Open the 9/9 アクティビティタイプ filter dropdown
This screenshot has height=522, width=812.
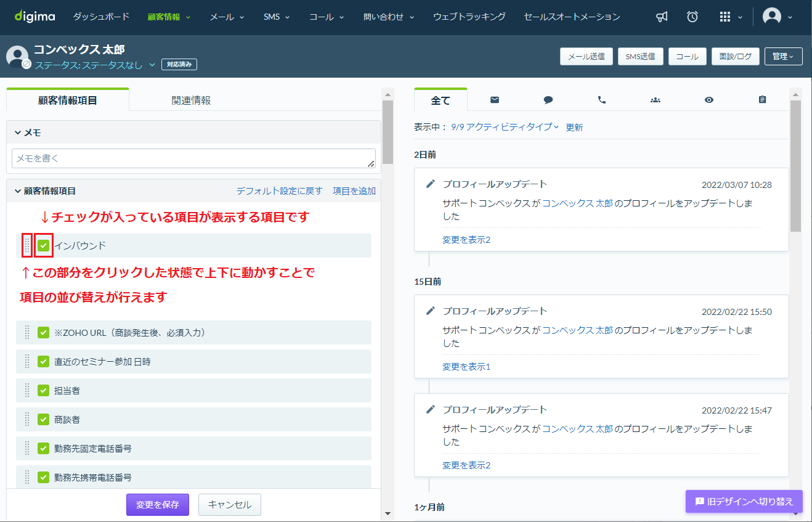[x=505, y=127]
